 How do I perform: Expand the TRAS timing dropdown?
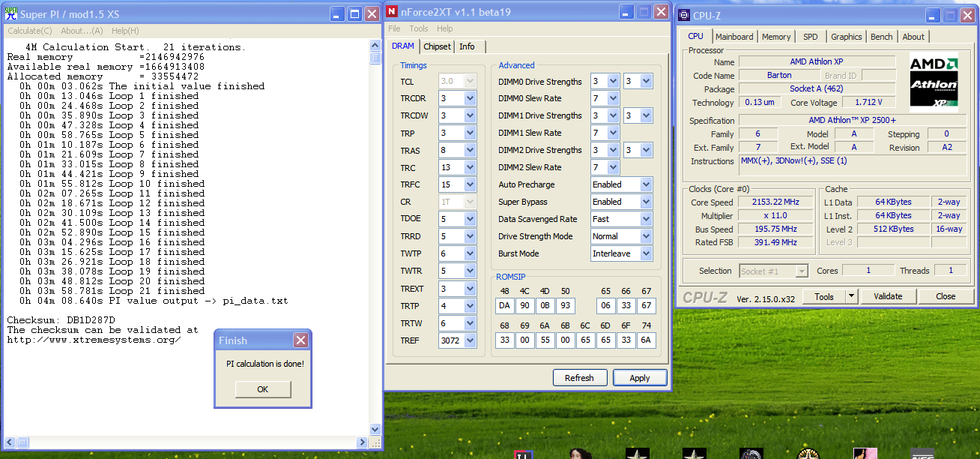pos(471,150)
